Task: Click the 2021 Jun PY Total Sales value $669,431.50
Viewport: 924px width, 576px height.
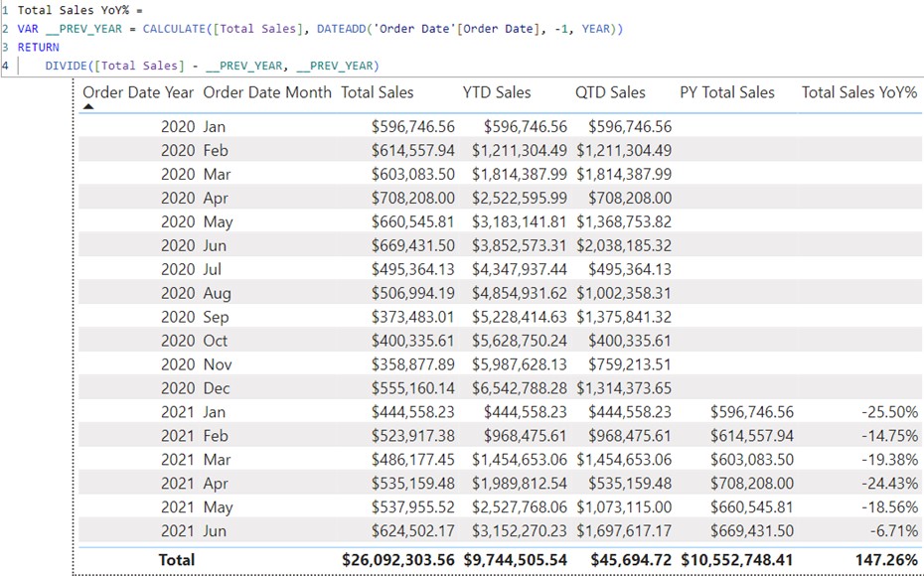Action: tap(751, 531)
